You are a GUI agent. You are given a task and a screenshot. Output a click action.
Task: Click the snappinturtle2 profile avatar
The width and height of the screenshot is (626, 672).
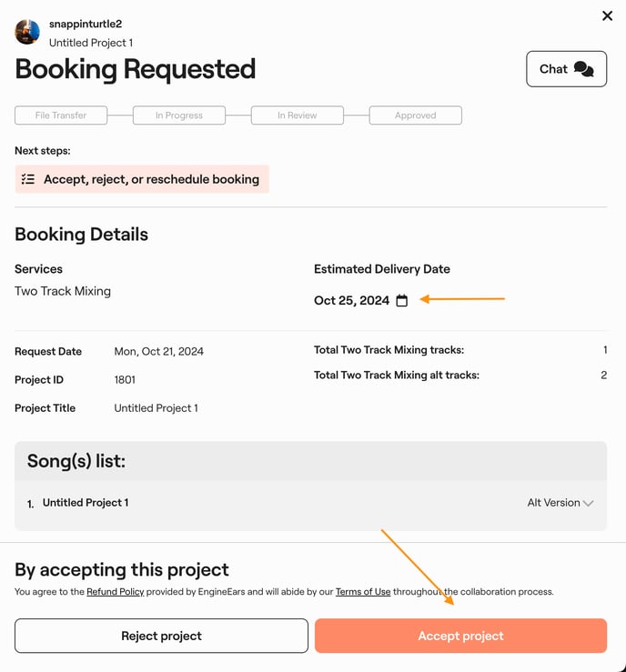27,32
